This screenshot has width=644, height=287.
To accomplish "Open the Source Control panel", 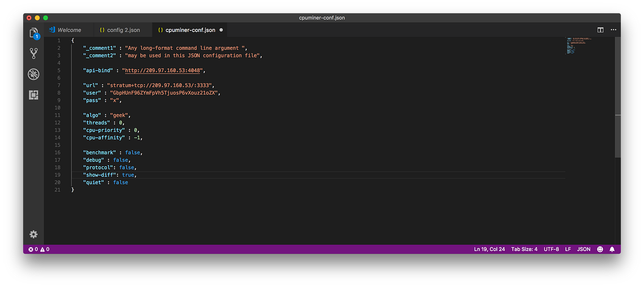I will [x=34, y=53].
